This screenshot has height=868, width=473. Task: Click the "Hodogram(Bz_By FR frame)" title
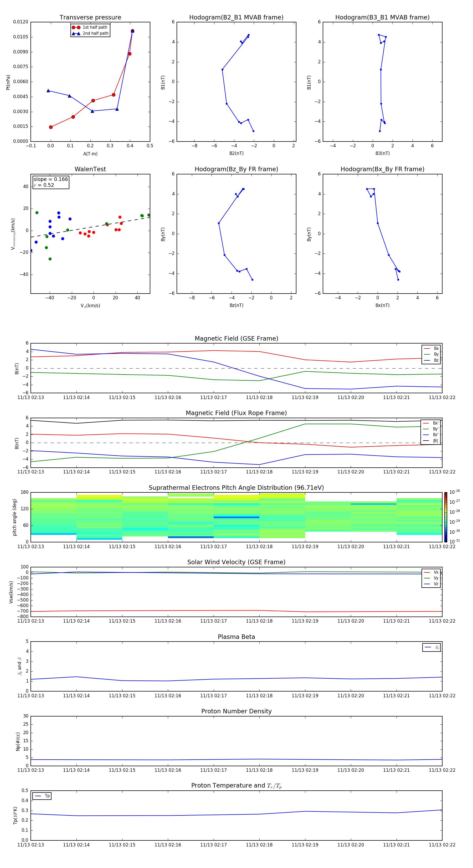(x=236, y=169)
